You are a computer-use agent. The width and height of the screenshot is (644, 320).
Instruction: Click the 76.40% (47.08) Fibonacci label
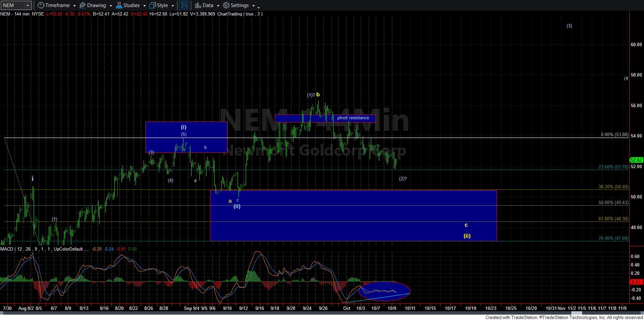tap(613, 238)
